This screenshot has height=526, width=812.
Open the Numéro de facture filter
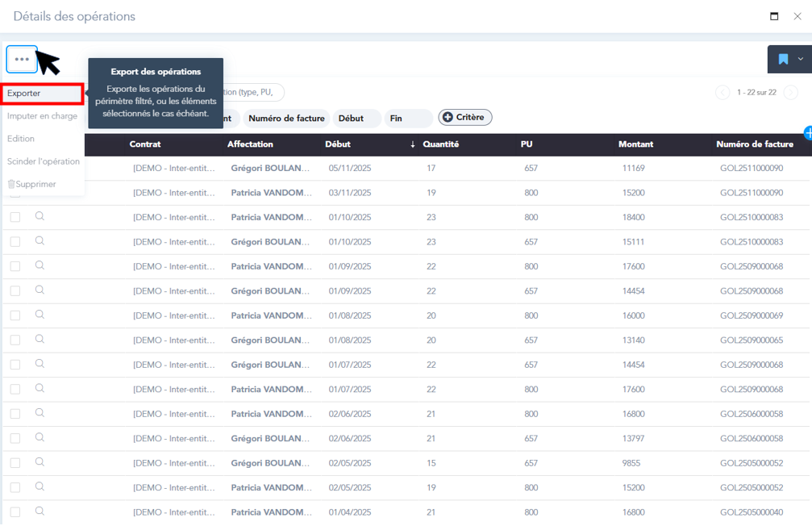(x=286, y=119)
